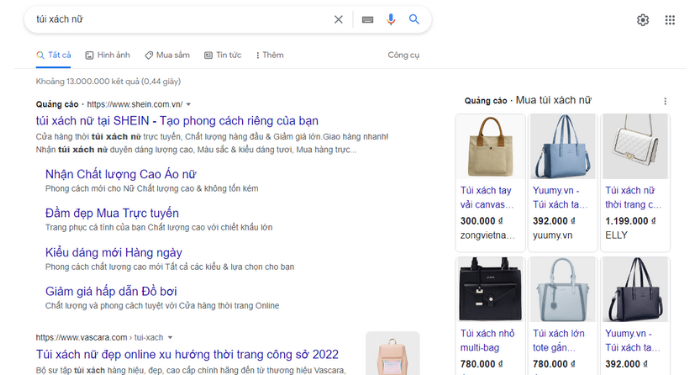Click the vascara.com › tui-xach URL breadcrumb
The height and width of the screenshot is (375, 700).
pos(100,338)
